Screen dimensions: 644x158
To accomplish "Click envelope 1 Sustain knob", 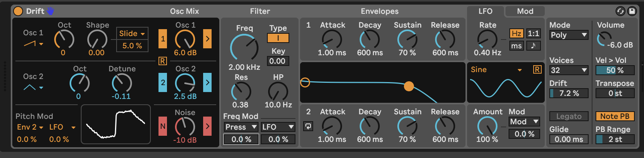I will (x=407, y=39).
